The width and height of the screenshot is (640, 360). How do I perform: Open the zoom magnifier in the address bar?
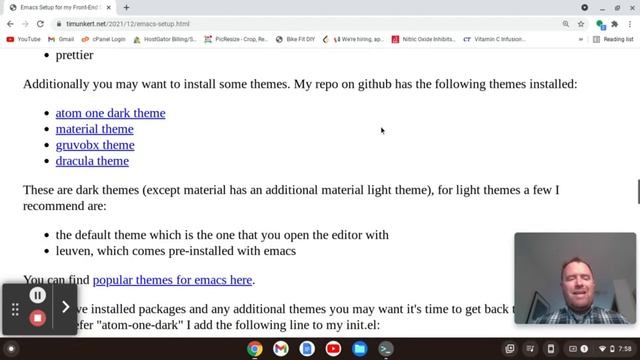coord(566,24)
